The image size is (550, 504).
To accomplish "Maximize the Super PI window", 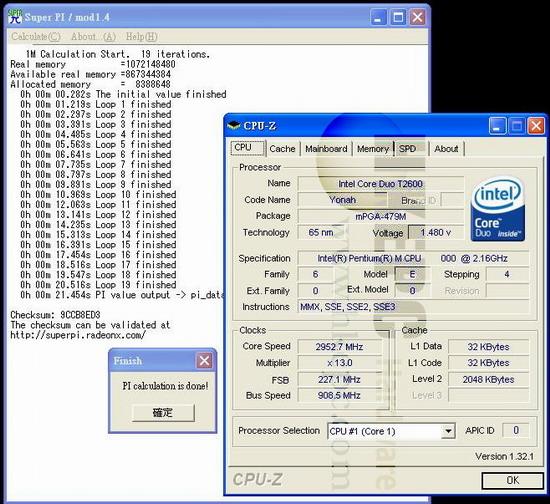I will 398,17.
